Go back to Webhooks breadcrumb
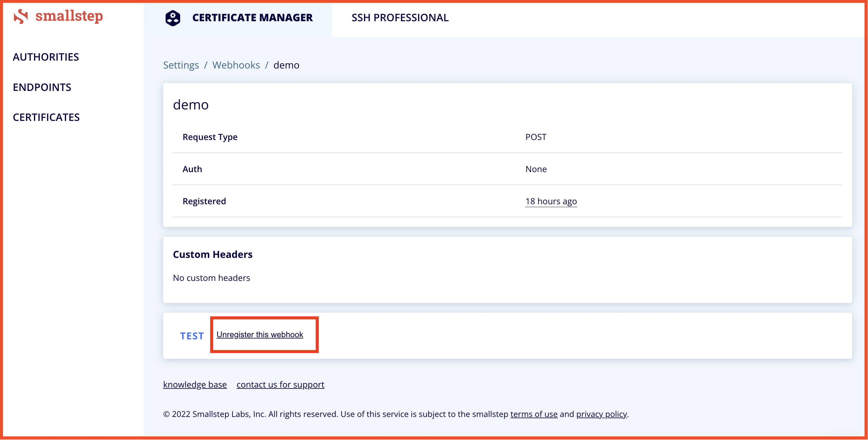This screenshot has height=440, width=868. (236, 65)
